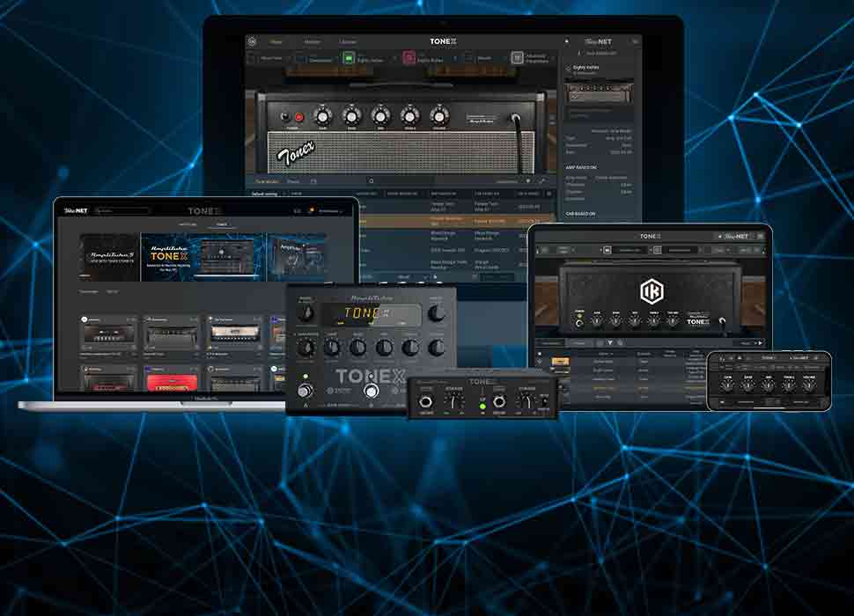Click the search magnifier icon on the monitor
854x616 pixels.
tap(372, 181)
